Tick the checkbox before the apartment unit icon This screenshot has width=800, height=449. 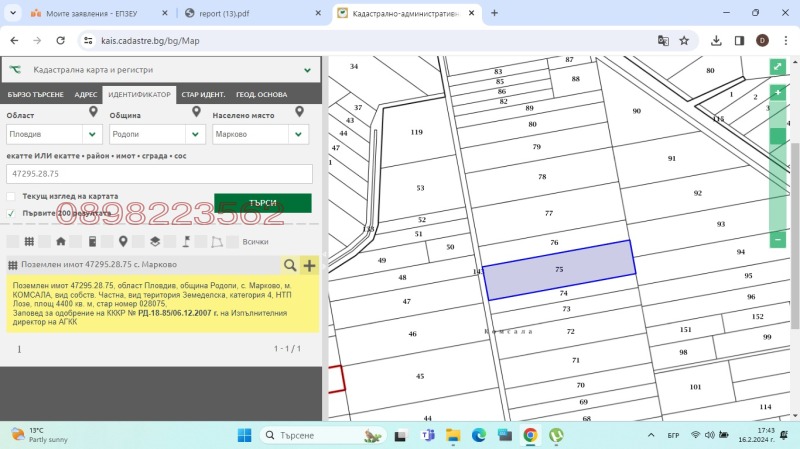(x=76, y=241)
